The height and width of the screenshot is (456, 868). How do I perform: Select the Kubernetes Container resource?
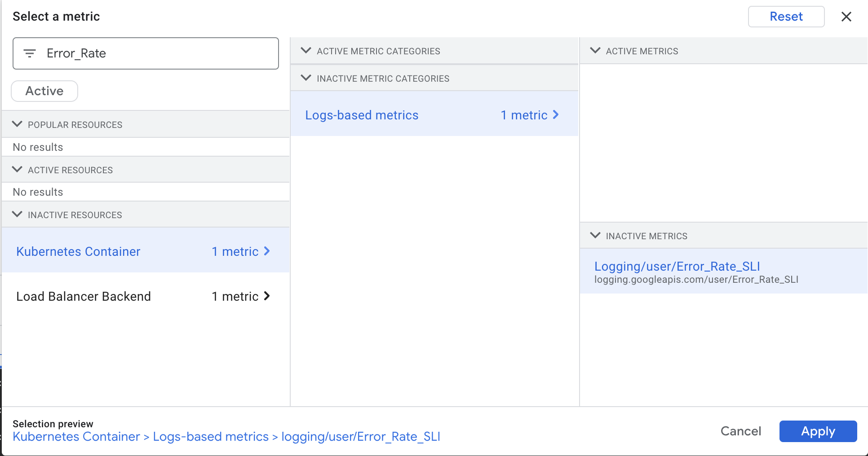tap(78, 251)
